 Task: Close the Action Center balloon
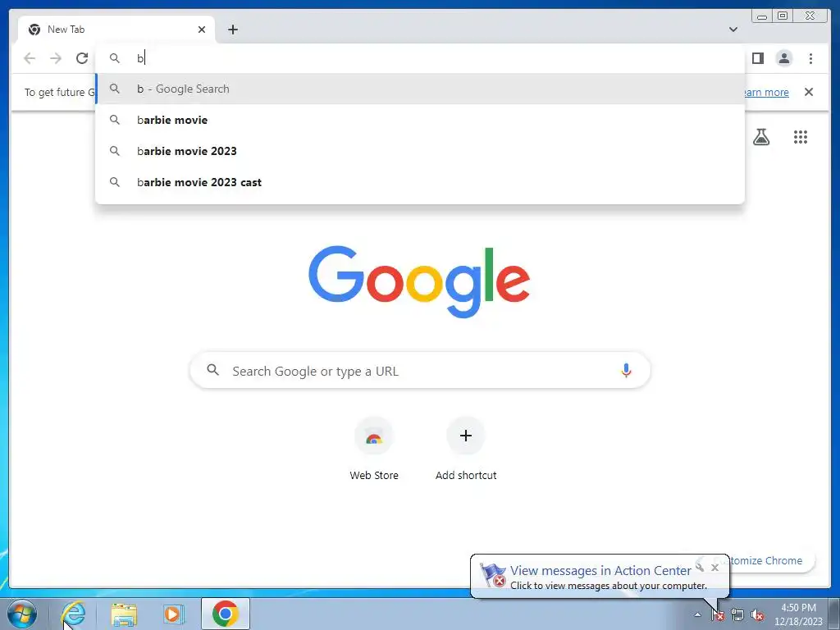pos(714,568)
